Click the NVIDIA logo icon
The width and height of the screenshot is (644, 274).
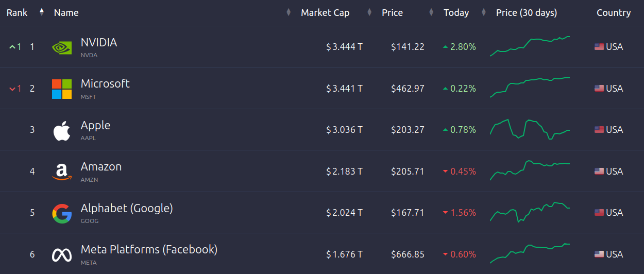pyautogui.click(x=62, y=47)
